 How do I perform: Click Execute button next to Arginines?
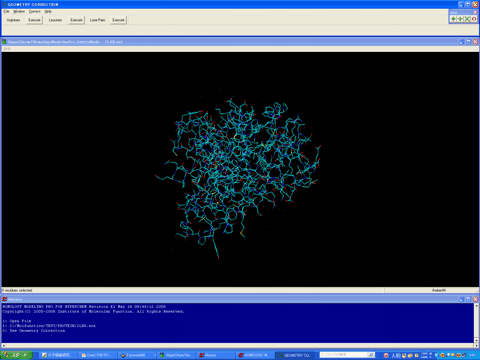pos(34,20)
